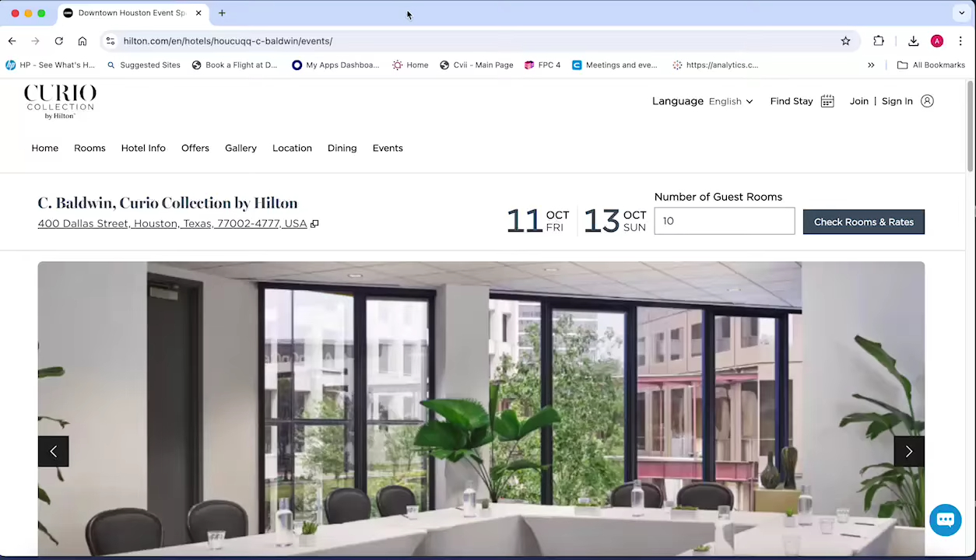
Task: Close the Downtown Houston Event tab
Action: 198,13
